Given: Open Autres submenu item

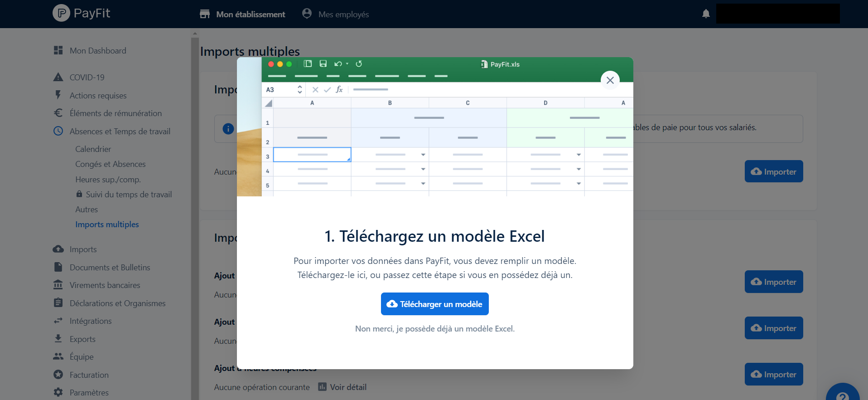Looking at the screenshot, I should tap(87, 209).
